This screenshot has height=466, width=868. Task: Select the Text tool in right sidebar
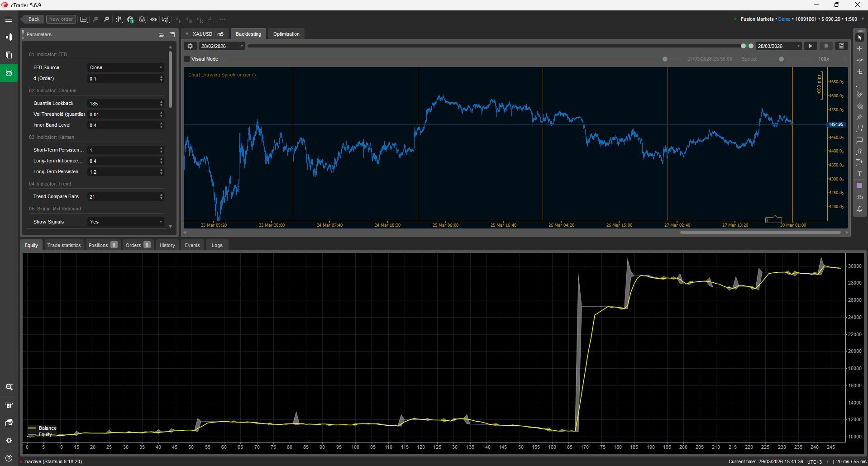point(859,174)
